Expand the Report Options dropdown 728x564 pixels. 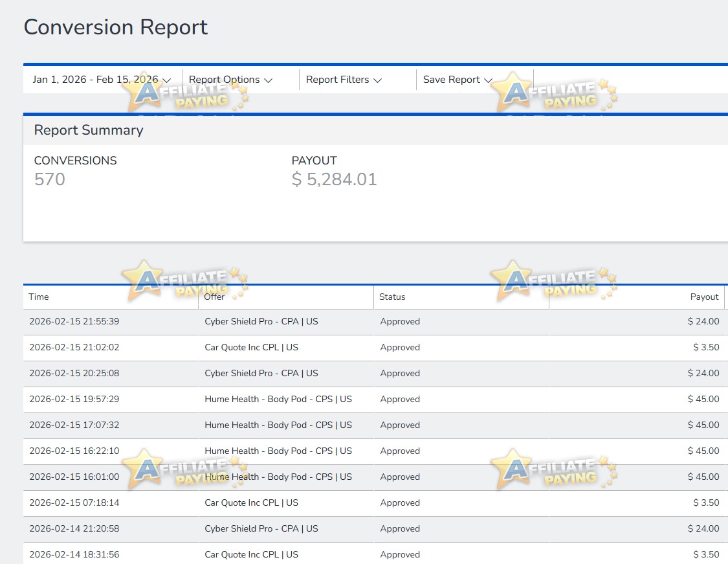click(230, 80)
